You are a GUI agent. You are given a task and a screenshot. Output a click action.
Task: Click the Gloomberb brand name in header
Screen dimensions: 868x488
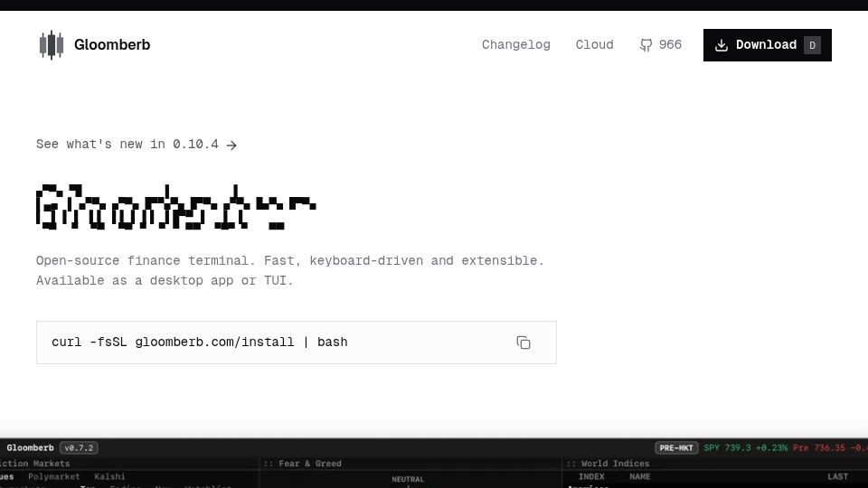click(x=112, y=45)
